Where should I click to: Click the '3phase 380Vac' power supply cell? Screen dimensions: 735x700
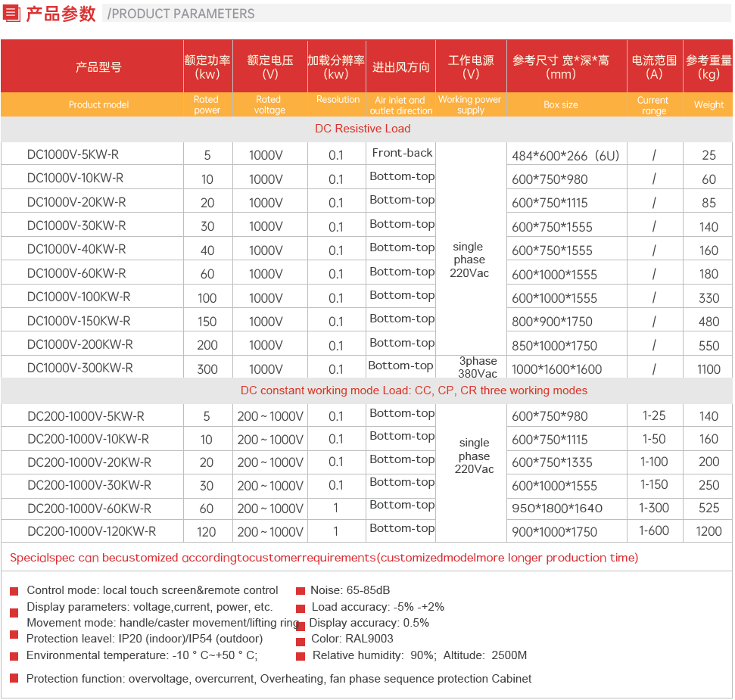(477, 367)
